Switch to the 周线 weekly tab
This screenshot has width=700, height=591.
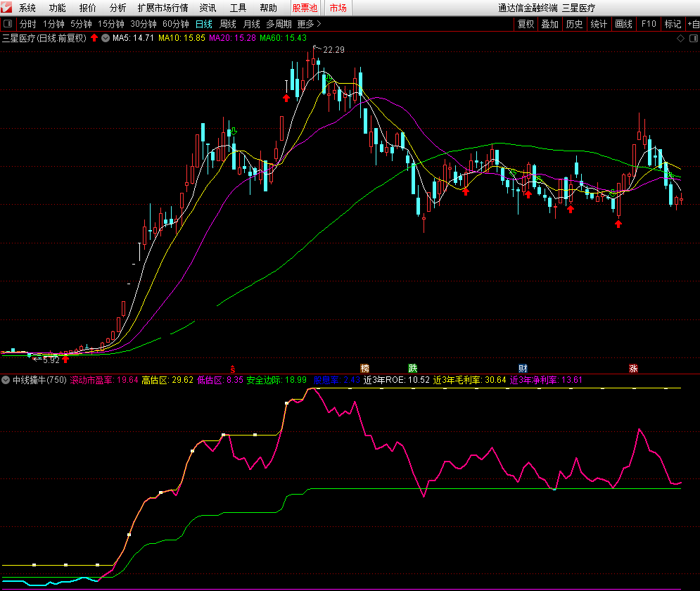coord(228,24)
